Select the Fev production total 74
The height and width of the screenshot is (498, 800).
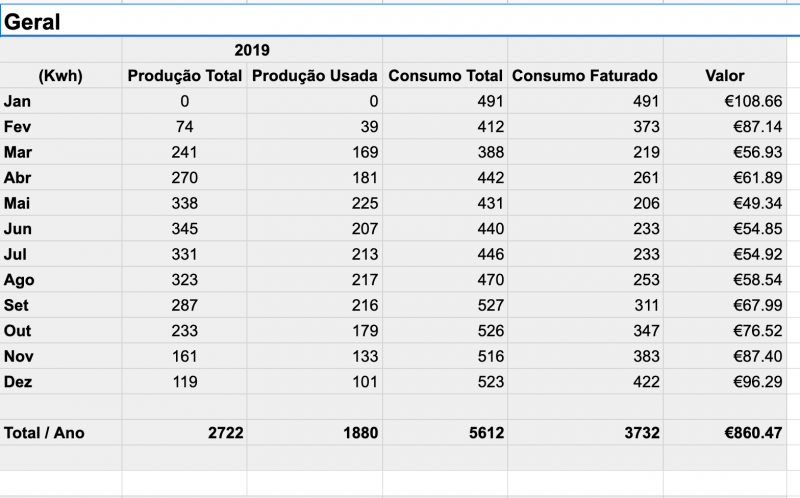pyautogui.click(x=184, y=127)
